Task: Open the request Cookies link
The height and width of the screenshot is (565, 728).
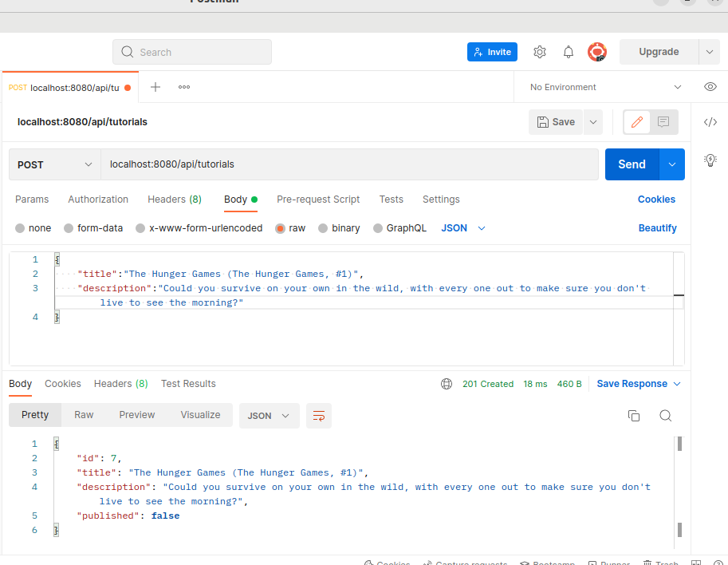Action: tap(656, 200)
